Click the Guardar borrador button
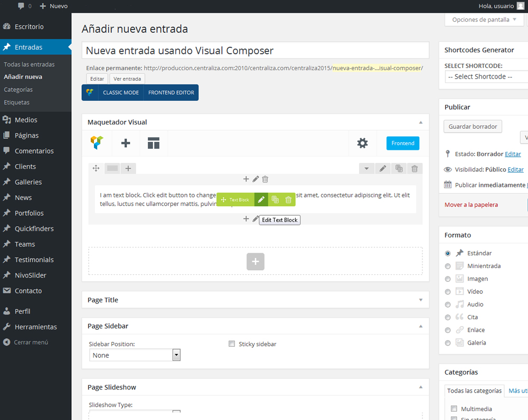Screen dimensions: 528x420 pyautogui.click(x=473, y=127)
